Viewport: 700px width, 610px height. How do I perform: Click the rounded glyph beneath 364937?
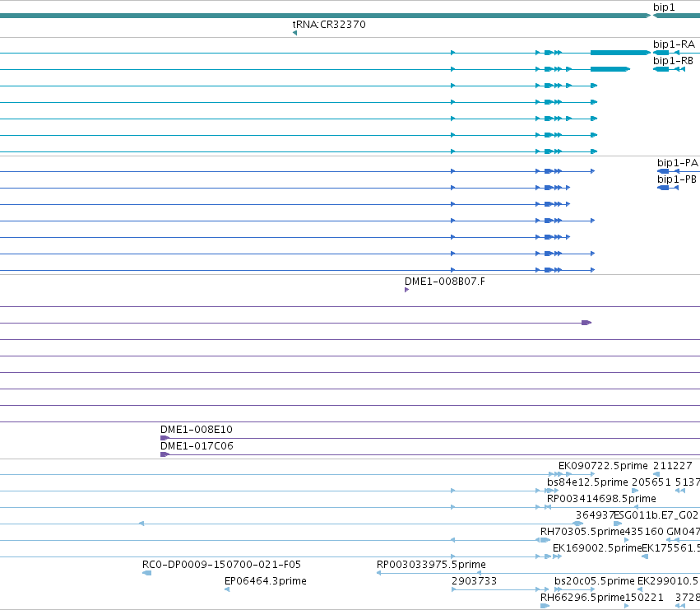point(578,524)
